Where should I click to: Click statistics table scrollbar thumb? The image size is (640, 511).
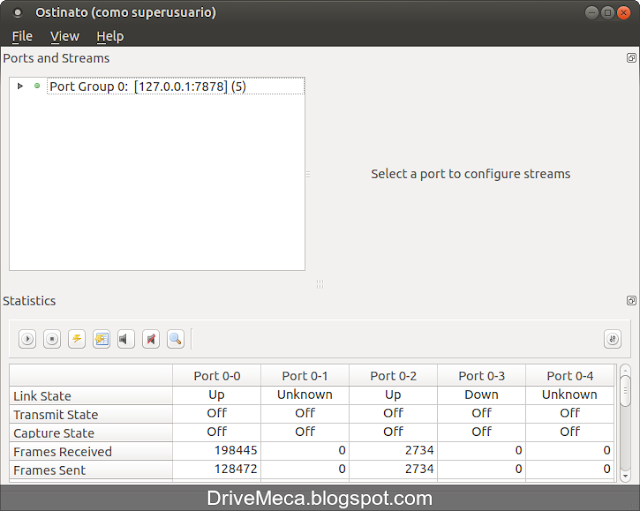pyautogui.click(x=625, y=391)
